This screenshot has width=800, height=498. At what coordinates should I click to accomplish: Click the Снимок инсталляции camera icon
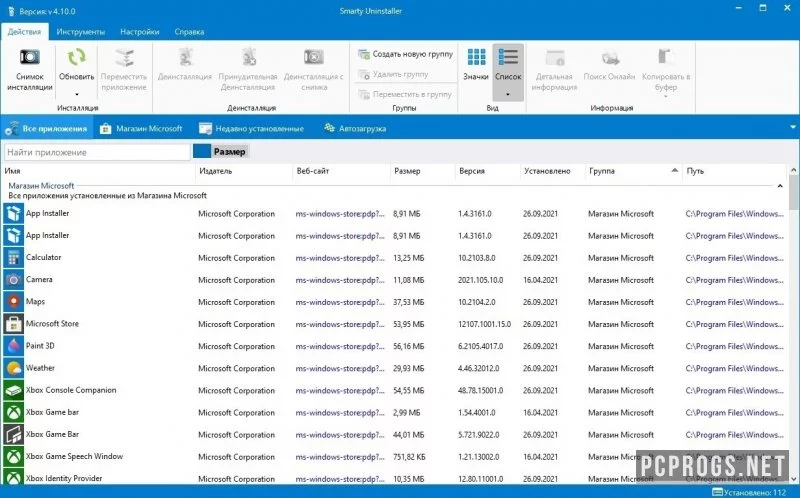pos(30,57)
